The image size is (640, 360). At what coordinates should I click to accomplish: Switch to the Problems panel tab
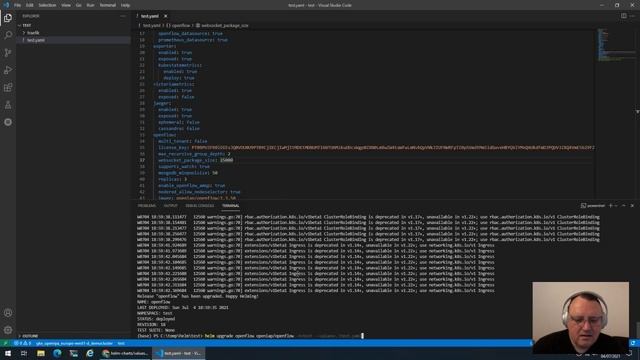(x=147, y=206)
